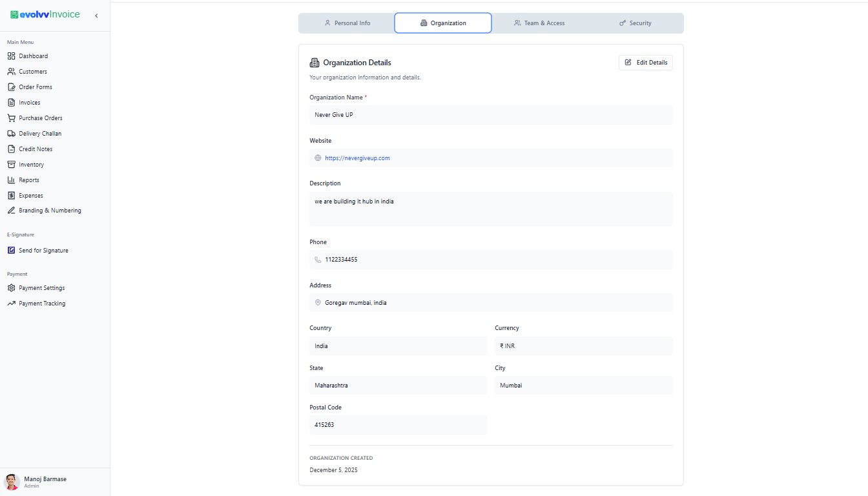Click the Dashboard grid icon
Viewport: 868px width, 496px height.
tap(11, 56)
